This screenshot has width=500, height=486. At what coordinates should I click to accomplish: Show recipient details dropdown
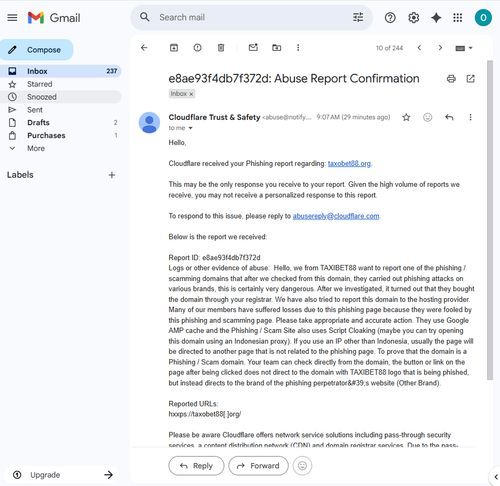191,128
